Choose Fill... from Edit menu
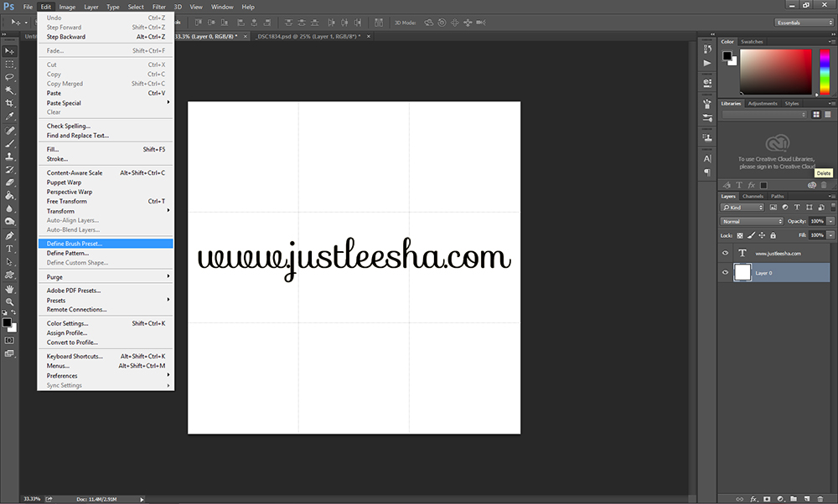Viewport: 838px width, 504px height. click(106, 150)
